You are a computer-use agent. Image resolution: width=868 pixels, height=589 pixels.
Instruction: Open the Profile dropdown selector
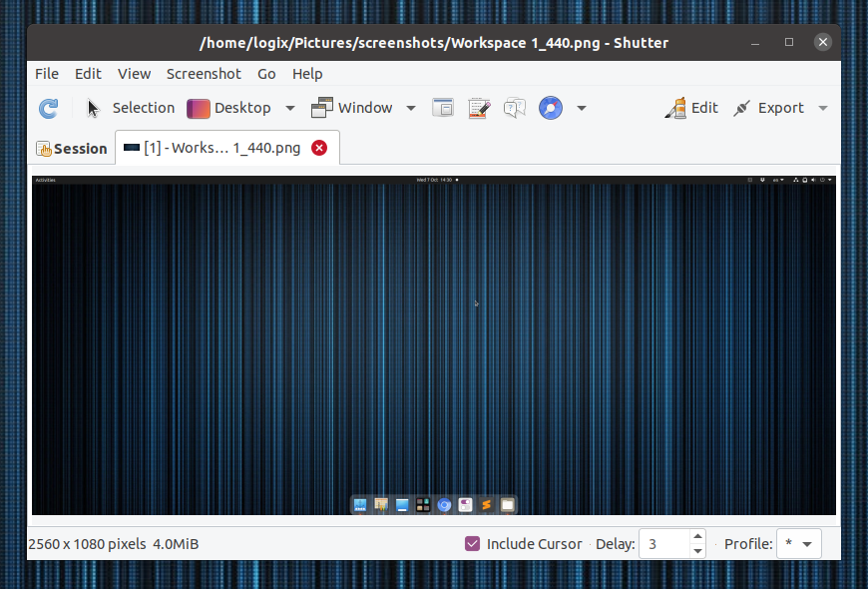tap(798, 543)
